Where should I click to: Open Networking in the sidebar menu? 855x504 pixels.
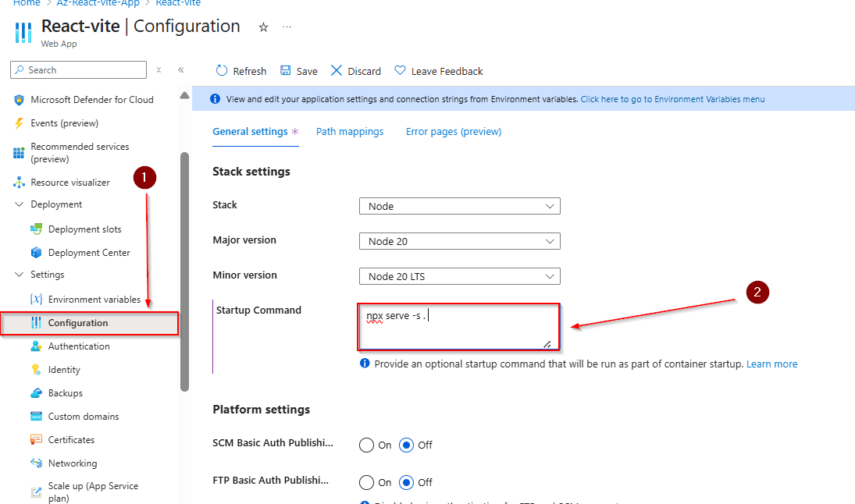[73, 463]
